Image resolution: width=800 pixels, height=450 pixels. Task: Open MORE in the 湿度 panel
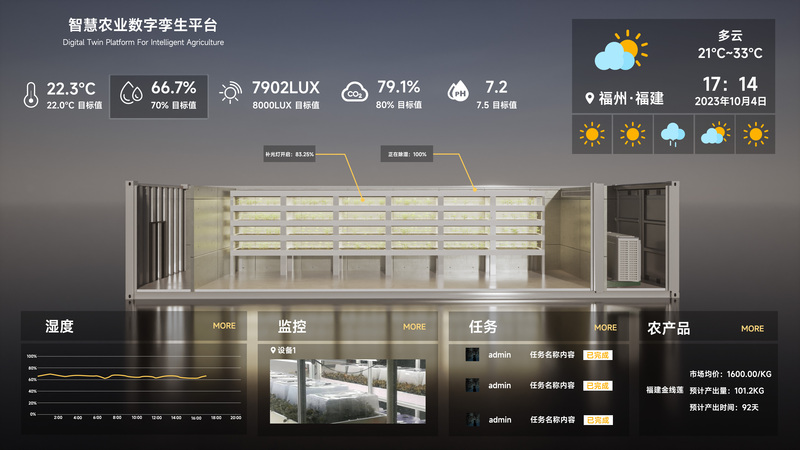point(224,326)
